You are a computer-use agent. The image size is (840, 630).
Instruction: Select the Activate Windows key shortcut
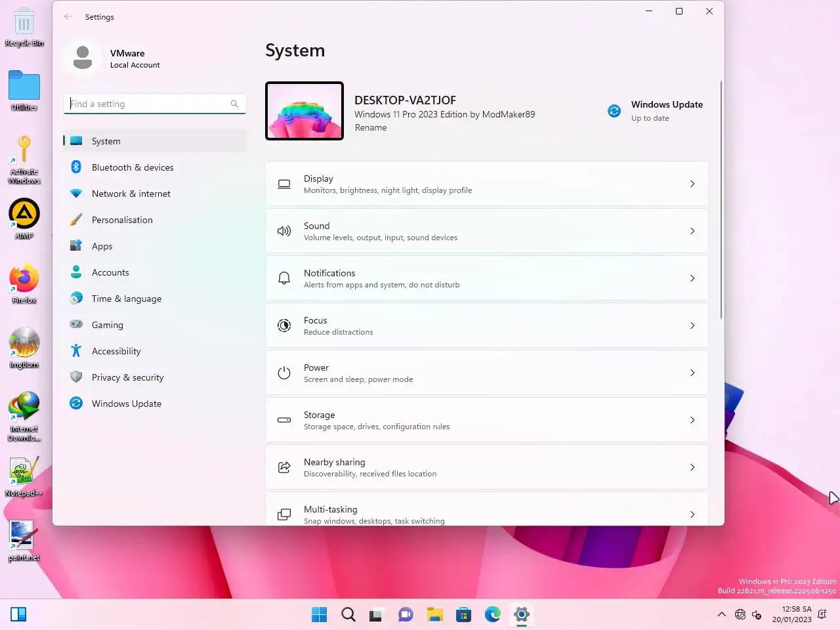pos(24,159)
